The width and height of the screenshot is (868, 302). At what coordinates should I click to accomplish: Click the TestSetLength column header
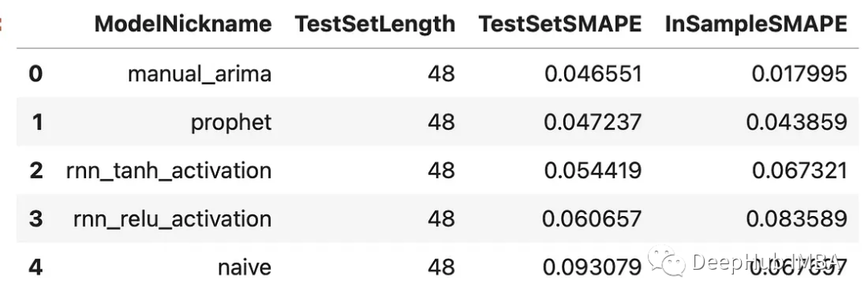coord(375,24)
